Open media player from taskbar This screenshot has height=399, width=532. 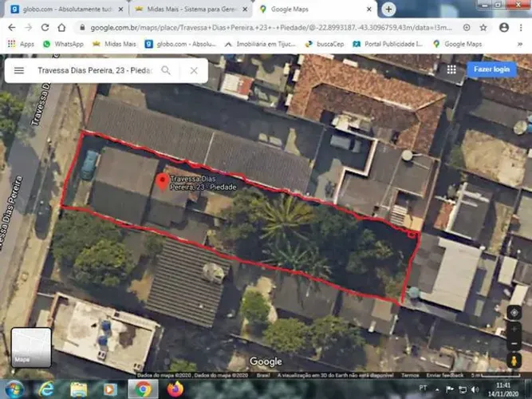[109, 389]
